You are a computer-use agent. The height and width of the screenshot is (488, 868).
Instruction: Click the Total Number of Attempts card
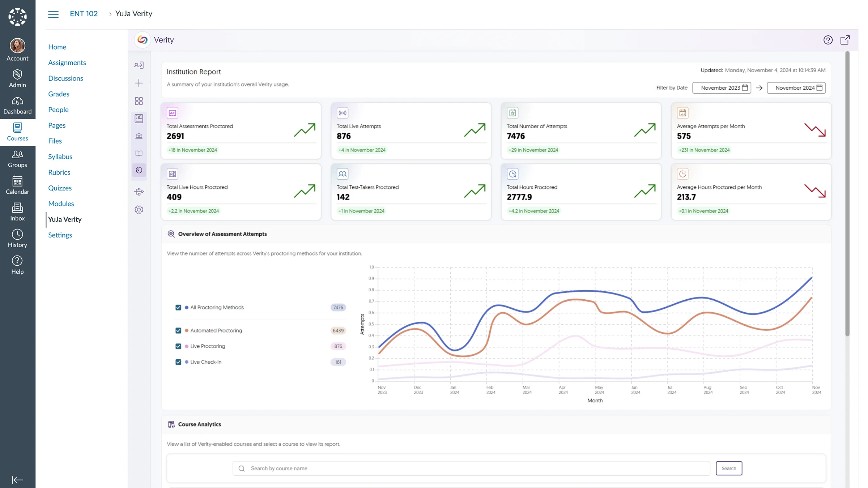pos(581,131)
